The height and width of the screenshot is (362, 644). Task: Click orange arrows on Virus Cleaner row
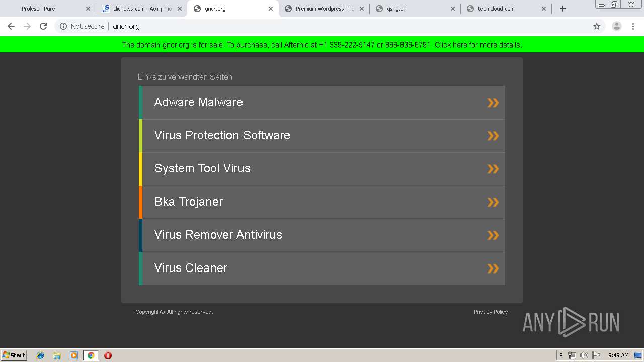point(493,268)
